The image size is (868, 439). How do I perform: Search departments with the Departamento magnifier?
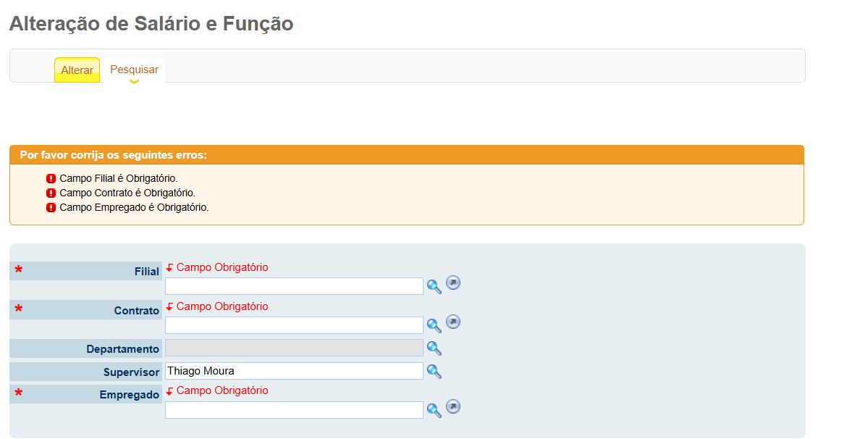(x=434, y=348)
